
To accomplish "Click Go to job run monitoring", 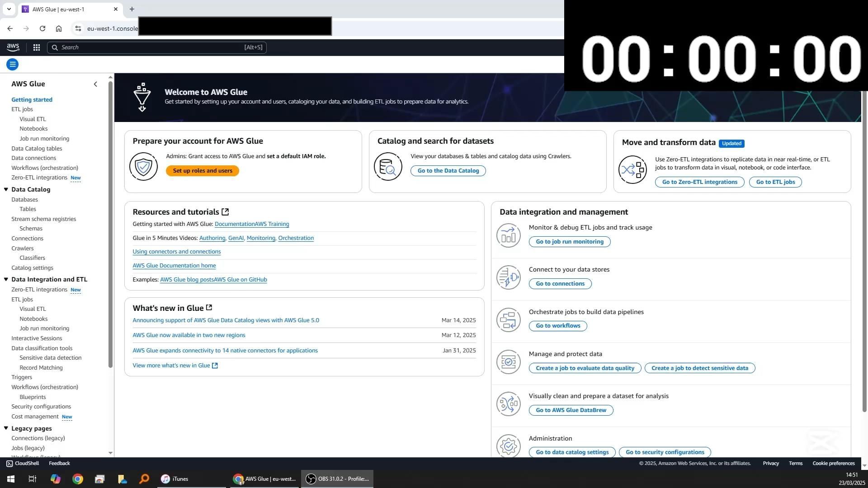I will coord(570,242).
